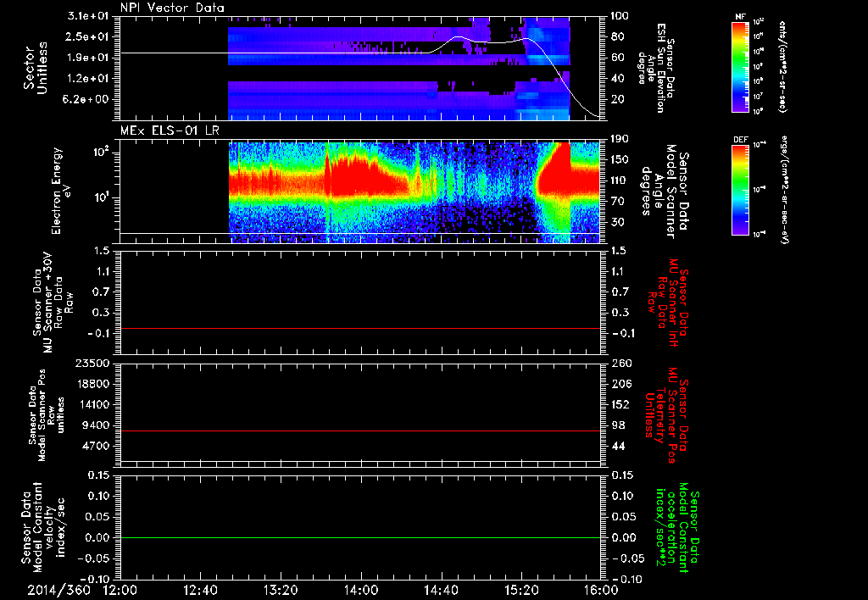Screen dimensions: 868x600
Task: Click the 110 scanner angle tick label
Action: tap(620, 181)
